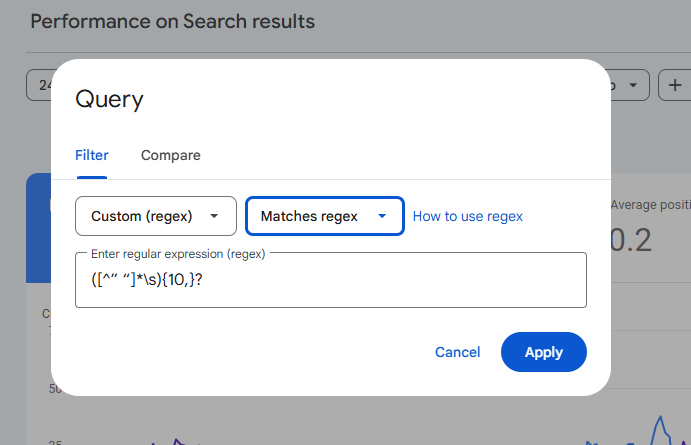Image resolution: width=691 pixels, height=445 pixels.
Task: Click the arrow icon in the Custom (regex) box
Action: 214,216
